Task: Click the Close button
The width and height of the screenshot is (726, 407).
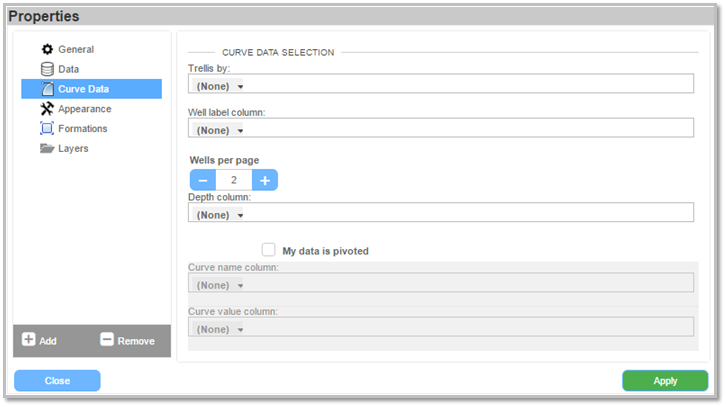Action: tap(57, 381)
